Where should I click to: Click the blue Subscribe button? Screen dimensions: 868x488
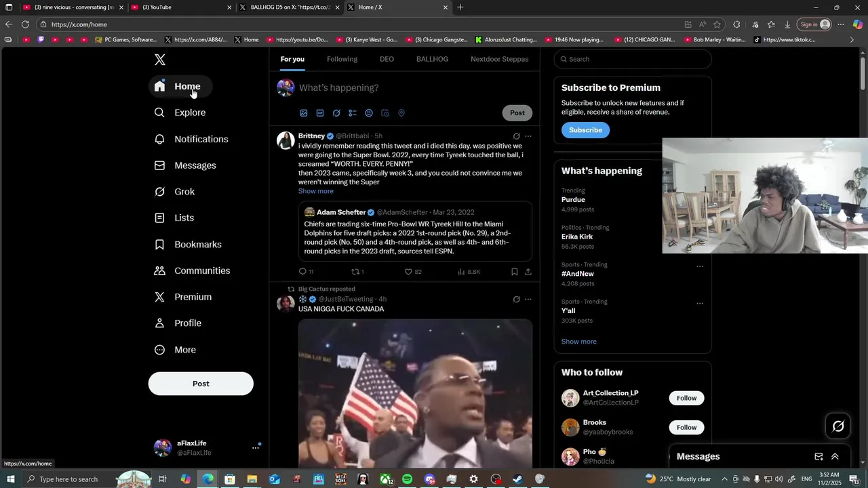pyautogui.click(x=585, y=130)
